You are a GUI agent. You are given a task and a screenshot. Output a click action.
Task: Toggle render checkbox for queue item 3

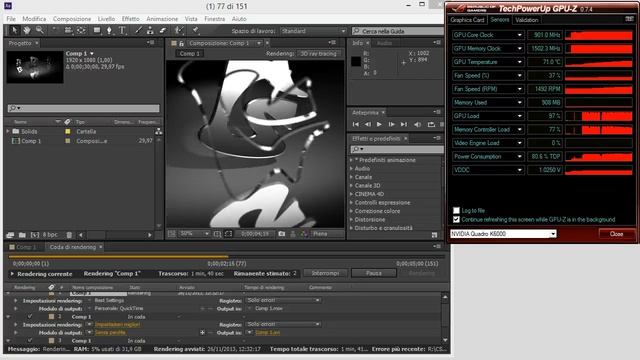[x=29, y=340]
